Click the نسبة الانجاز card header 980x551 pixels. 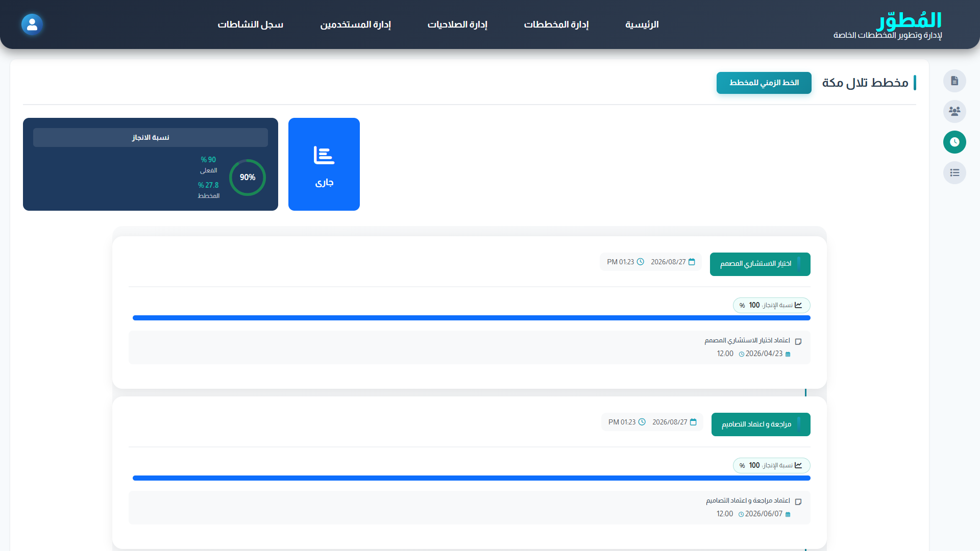151,137
